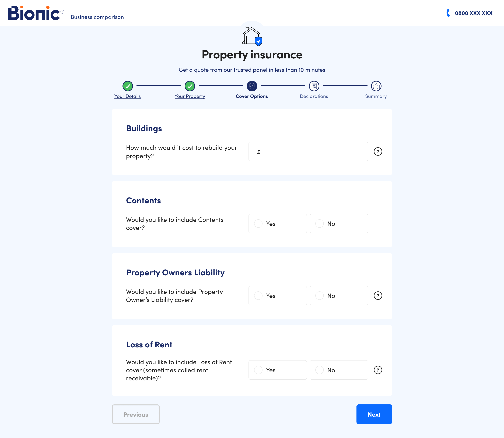504x438 pixels.
Task: Click the Declarations document step icon
Action: [314, 86]
